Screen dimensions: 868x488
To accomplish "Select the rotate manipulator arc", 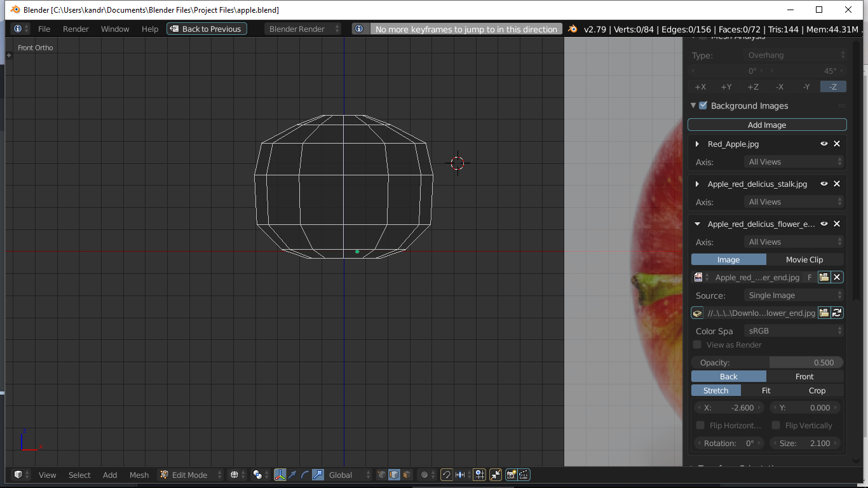I will tap(305, 475).
